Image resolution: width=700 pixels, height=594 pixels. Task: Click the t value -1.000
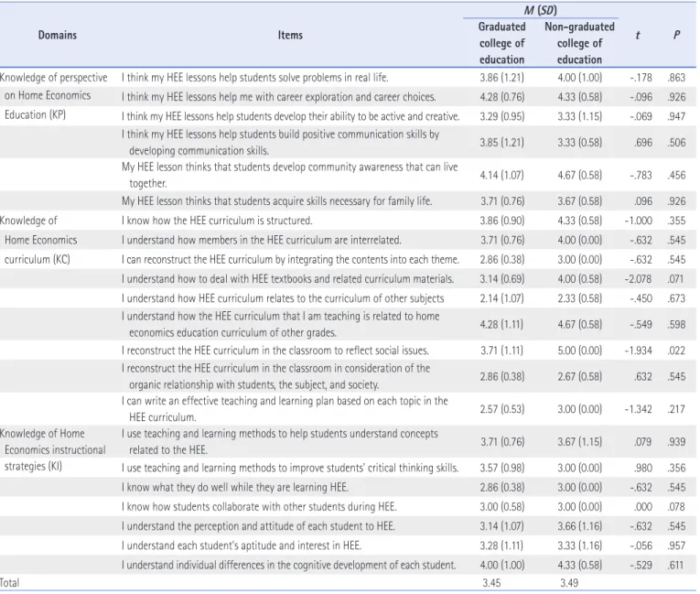639,221
